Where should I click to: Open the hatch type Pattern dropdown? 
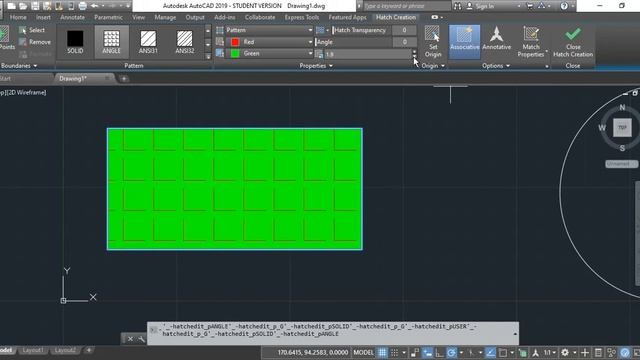tap(269, 30)
